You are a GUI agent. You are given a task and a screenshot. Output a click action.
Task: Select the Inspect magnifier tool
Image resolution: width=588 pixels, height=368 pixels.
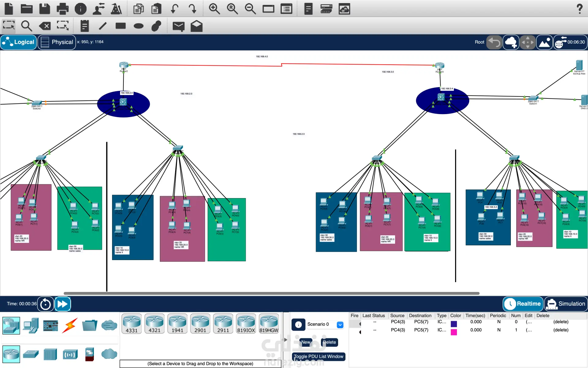(26, 26)
